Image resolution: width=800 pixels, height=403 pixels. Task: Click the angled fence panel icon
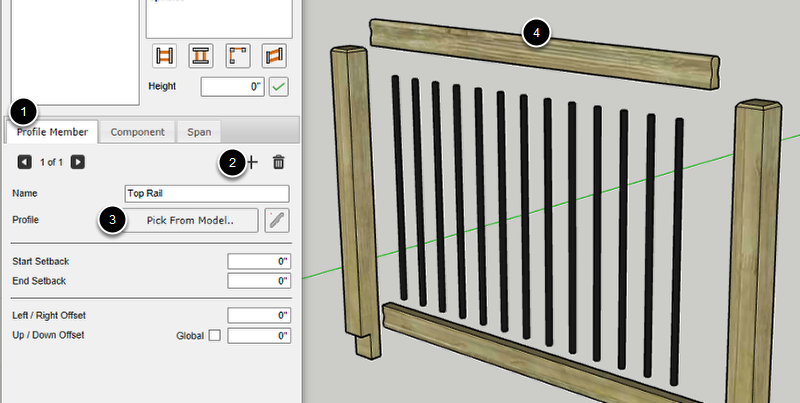point(274,55)
